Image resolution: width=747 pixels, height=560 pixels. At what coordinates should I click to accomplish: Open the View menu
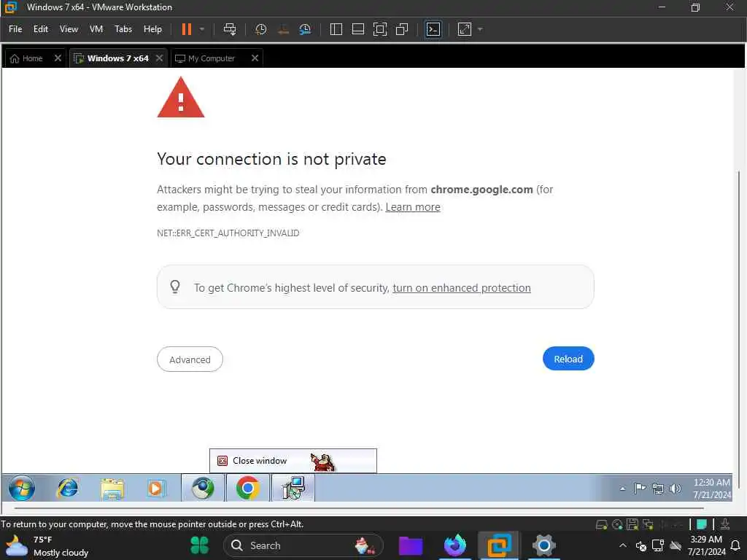(x=69, y=29)
